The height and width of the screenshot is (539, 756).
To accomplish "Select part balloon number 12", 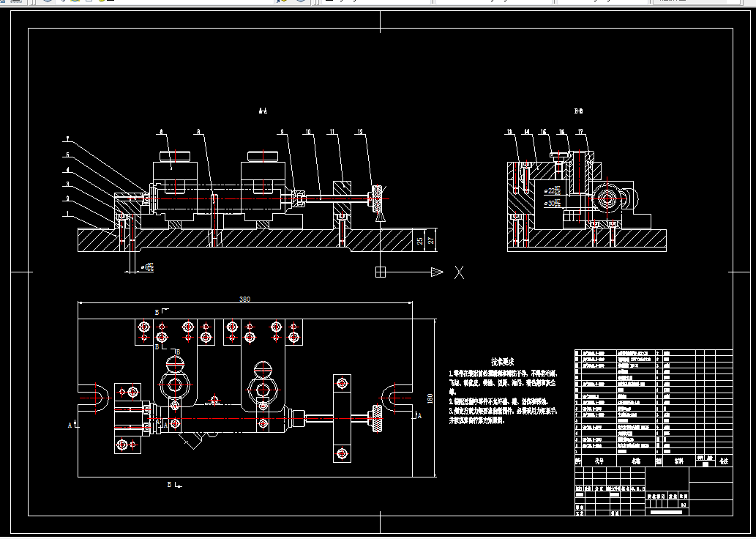I will pos(360,131).
